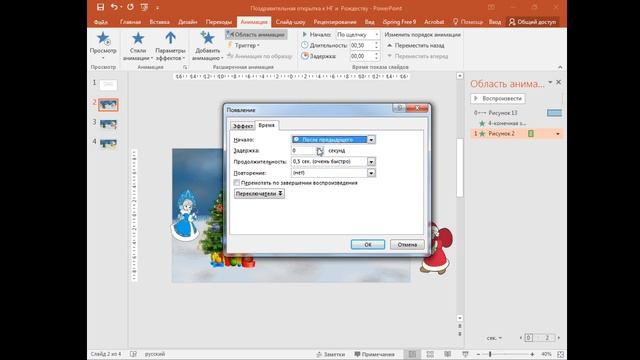Screen dimensions: 640x360
Task: Click Воспроизвести in the animation pane
Action: 498,98
